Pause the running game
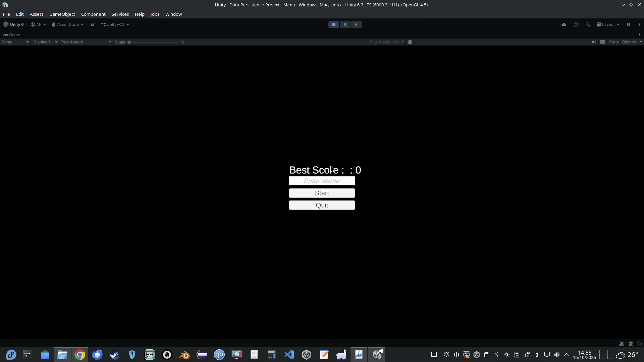644x362 pixels. (x=345, y=24)
